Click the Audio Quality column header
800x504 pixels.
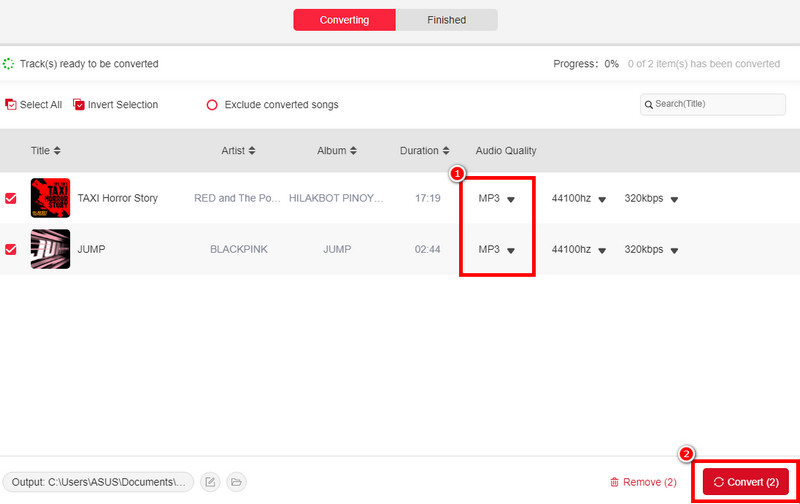click(506, 150)
